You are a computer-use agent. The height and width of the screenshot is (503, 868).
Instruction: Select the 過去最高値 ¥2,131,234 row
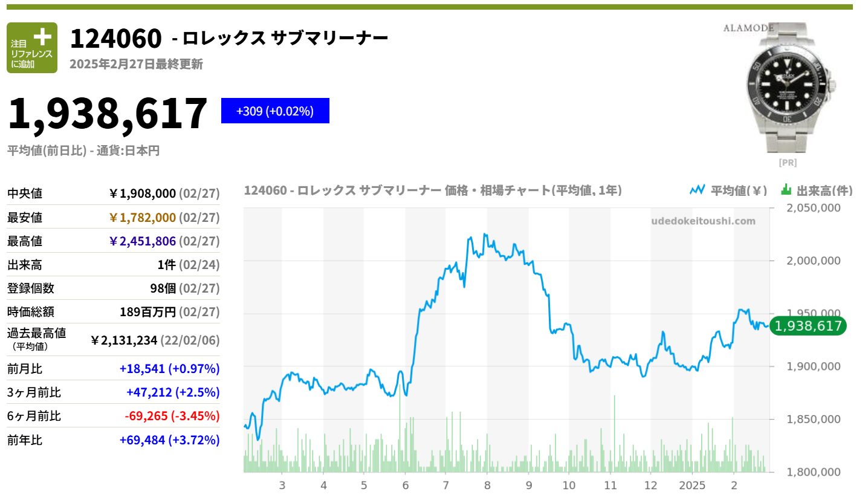tap(113, 340)
